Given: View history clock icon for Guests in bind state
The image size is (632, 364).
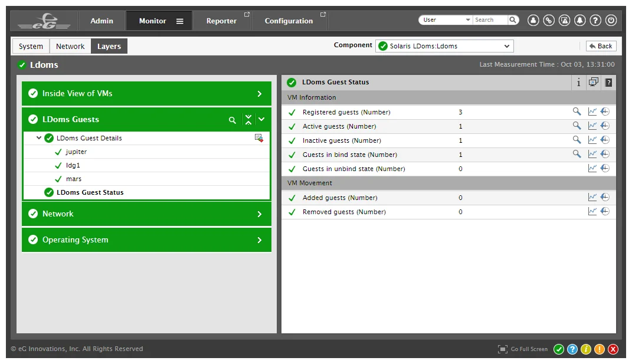Looking at the screenshot, I should click(605, 154).
